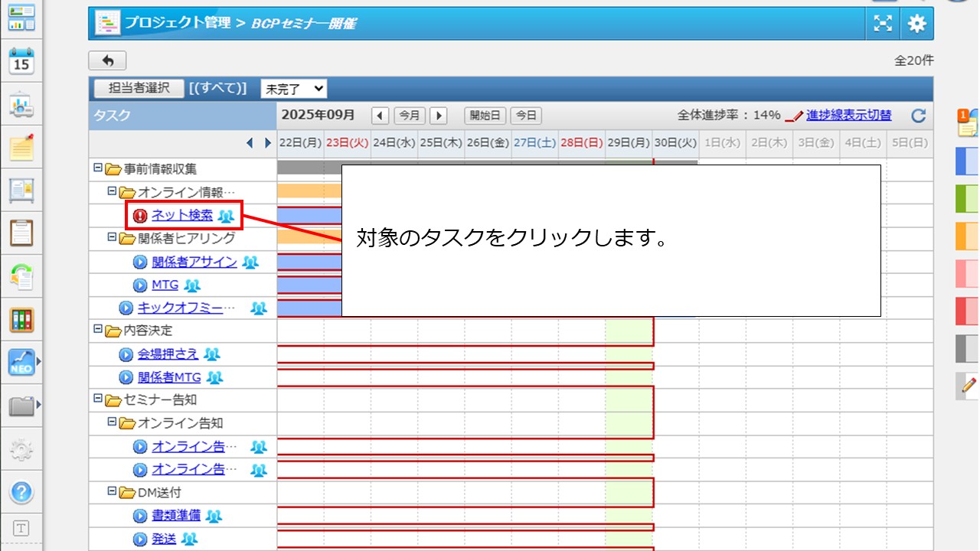Open the ネット検索 task link
980x551 pixels.
182,216
